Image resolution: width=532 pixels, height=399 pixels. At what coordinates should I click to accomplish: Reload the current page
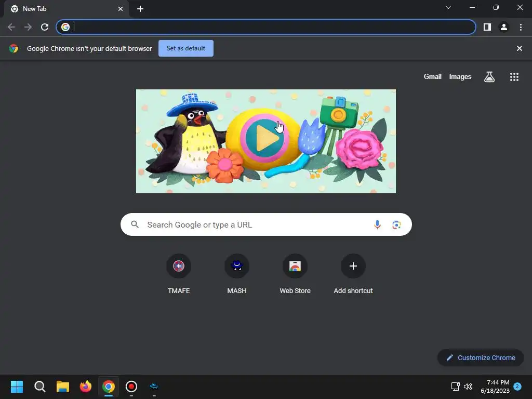point(45,27)
